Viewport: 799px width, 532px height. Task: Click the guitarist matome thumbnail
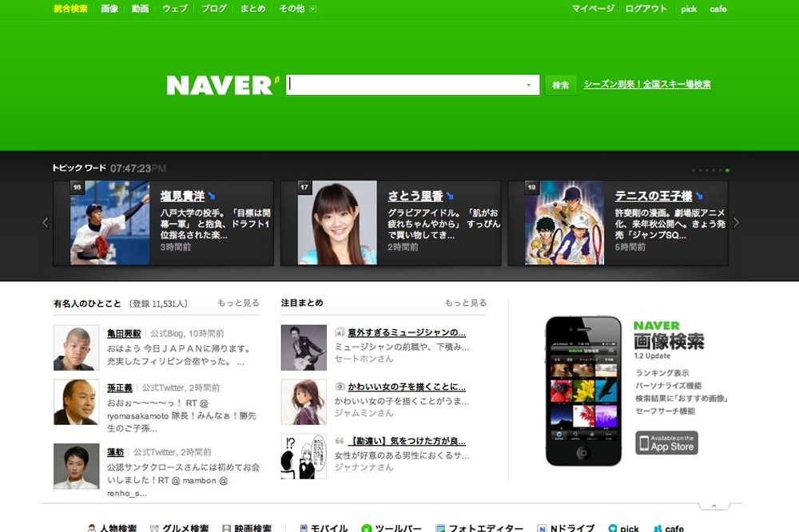304,347
